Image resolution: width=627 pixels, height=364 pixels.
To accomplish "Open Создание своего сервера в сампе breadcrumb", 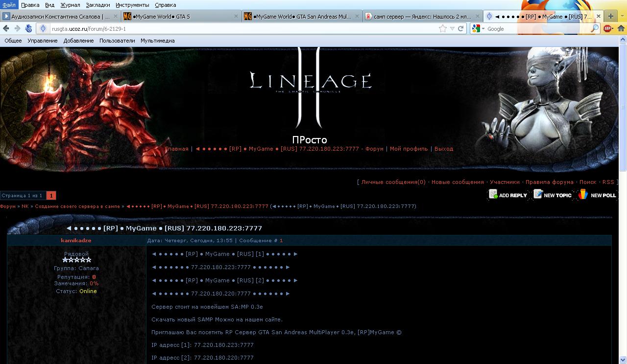I will [77, 206].
